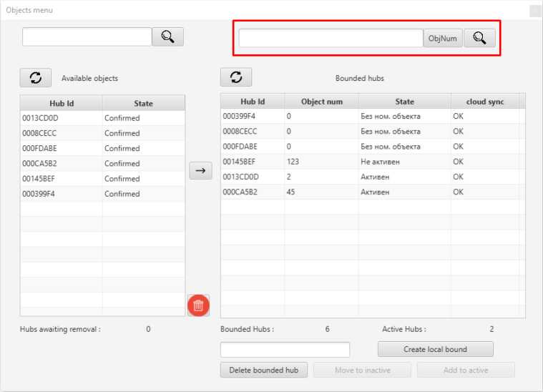Click the text field beside Create local bound

tap(285, 349)
